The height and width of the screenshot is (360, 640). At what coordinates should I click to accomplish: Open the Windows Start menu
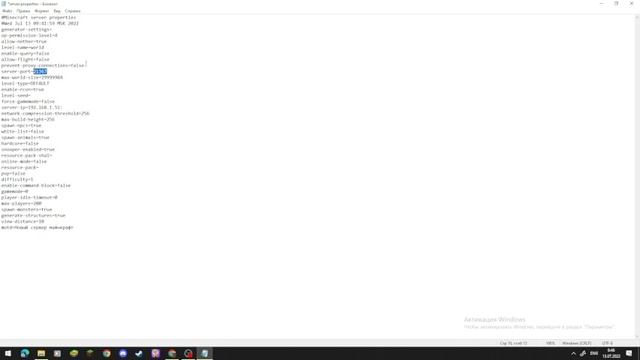(8, 353)
